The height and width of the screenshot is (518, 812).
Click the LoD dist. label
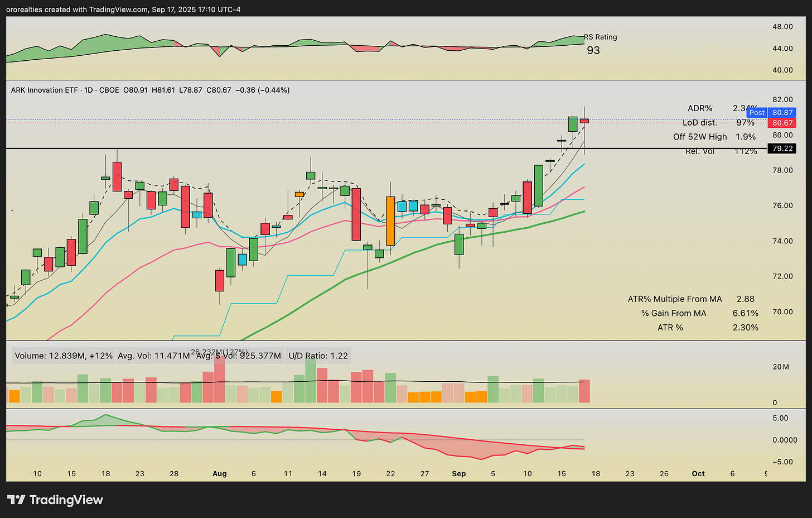[700, 122]
